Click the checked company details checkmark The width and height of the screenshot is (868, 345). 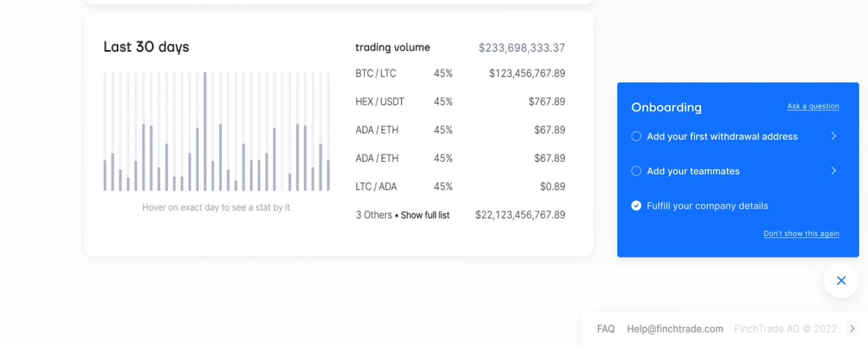coord(636,206)
